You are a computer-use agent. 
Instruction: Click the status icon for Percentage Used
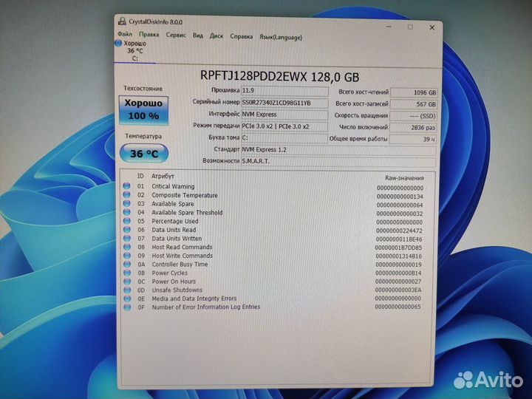(126, 220)
